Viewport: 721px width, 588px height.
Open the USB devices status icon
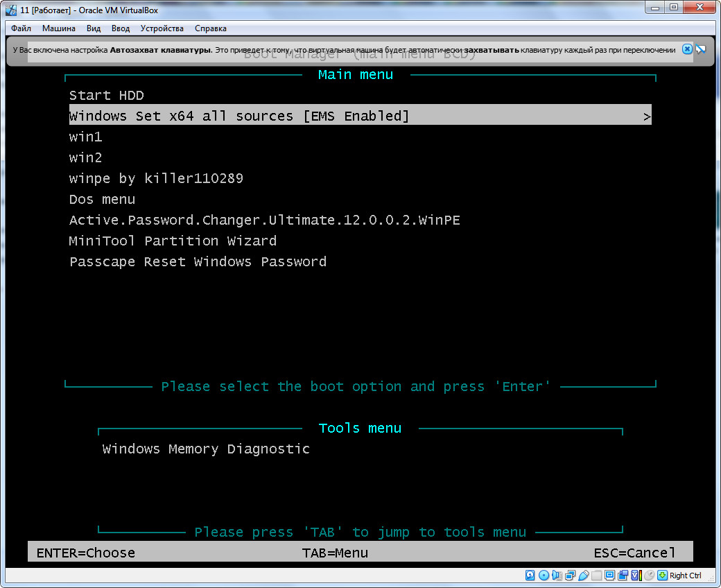583,575
